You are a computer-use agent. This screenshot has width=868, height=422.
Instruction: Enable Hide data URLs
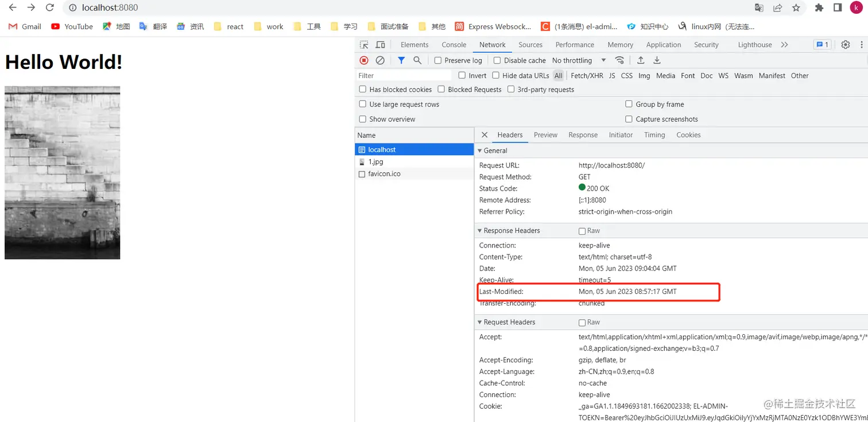(x=495, y=75)
